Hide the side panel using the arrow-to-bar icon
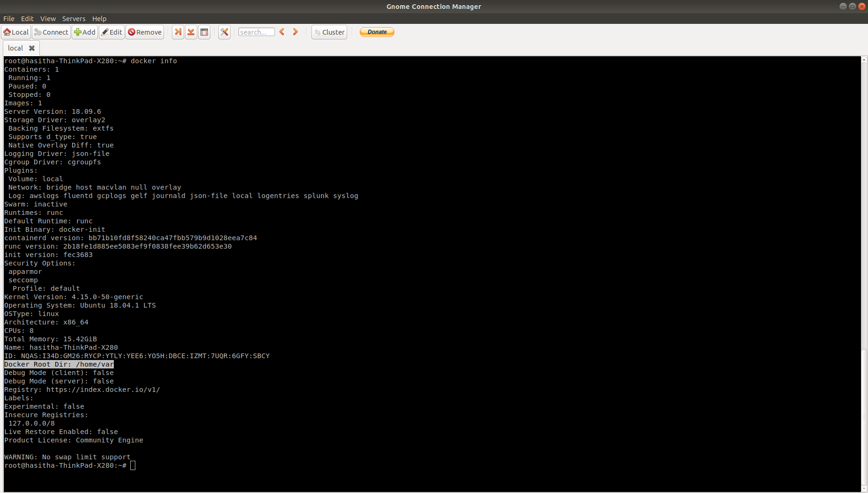 (x=178, y=32)
